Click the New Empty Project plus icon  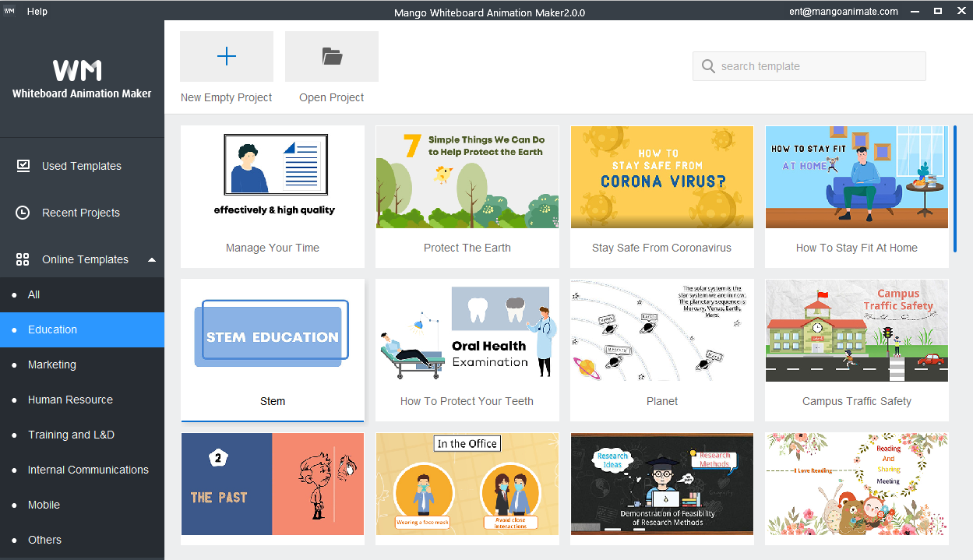coord(227,56)
